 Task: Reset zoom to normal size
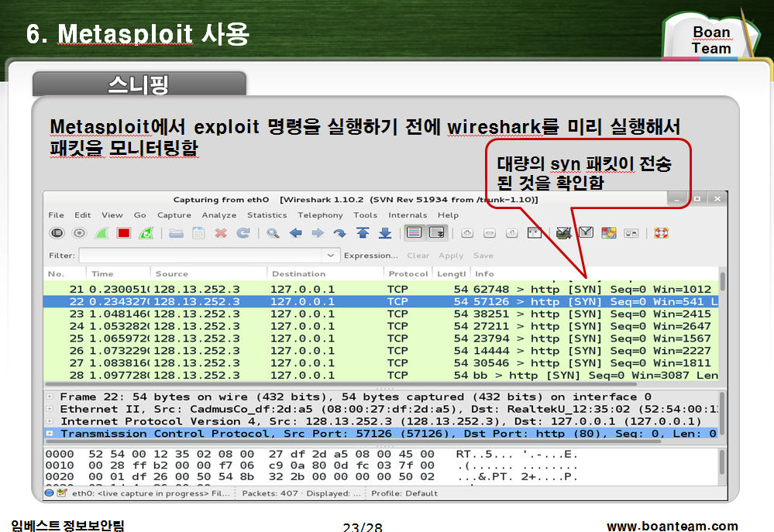click(512, 233)
